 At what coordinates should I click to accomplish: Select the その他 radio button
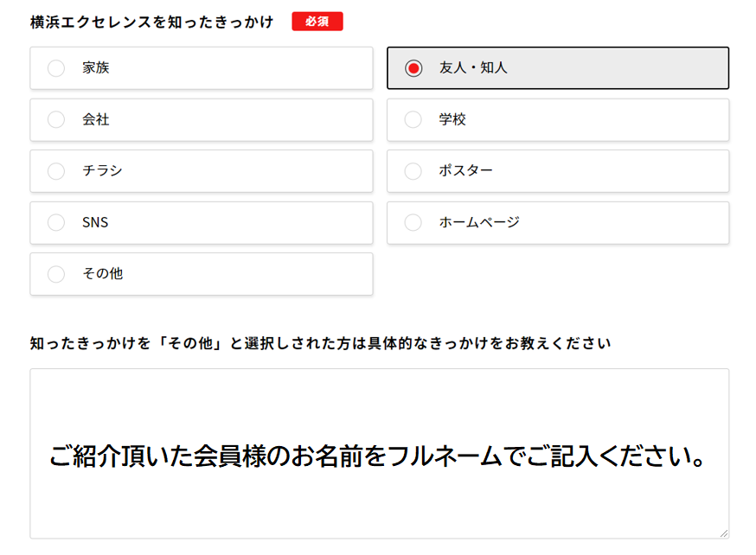56,274
